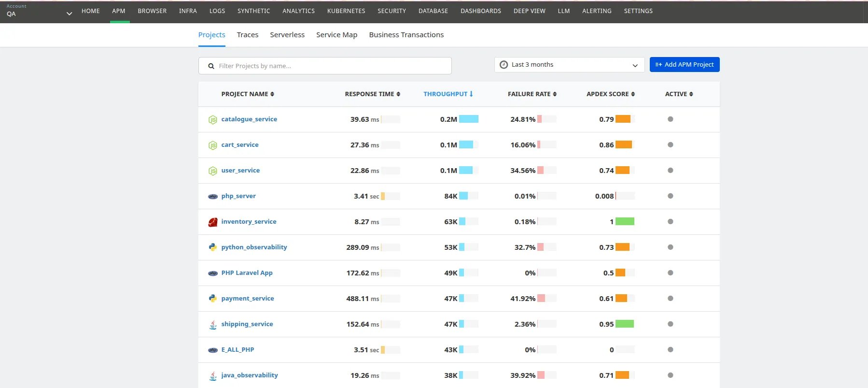Click the clock icon in time range selector

click(x=504, y=65)
